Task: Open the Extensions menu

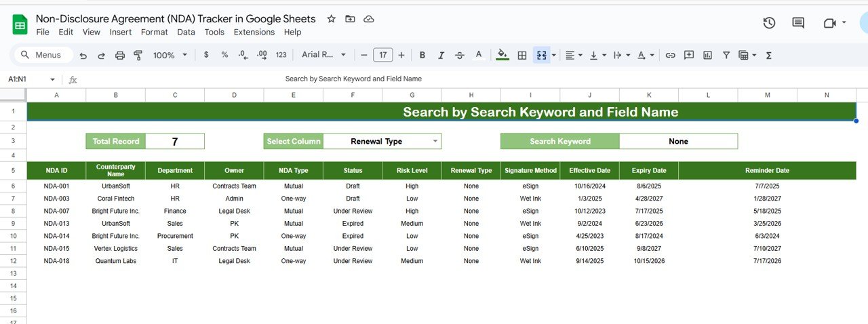Action: (254, 32)
